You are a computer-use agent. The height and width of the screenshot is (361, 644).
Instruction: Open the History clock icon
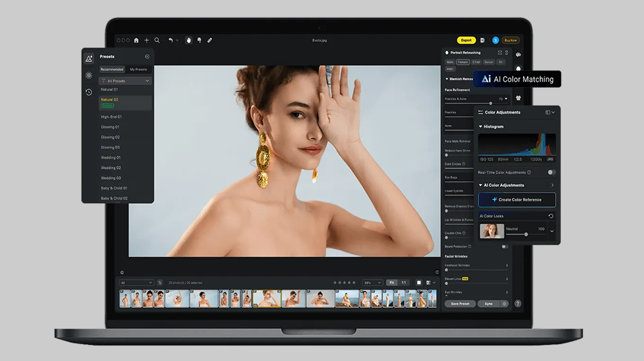89,92
